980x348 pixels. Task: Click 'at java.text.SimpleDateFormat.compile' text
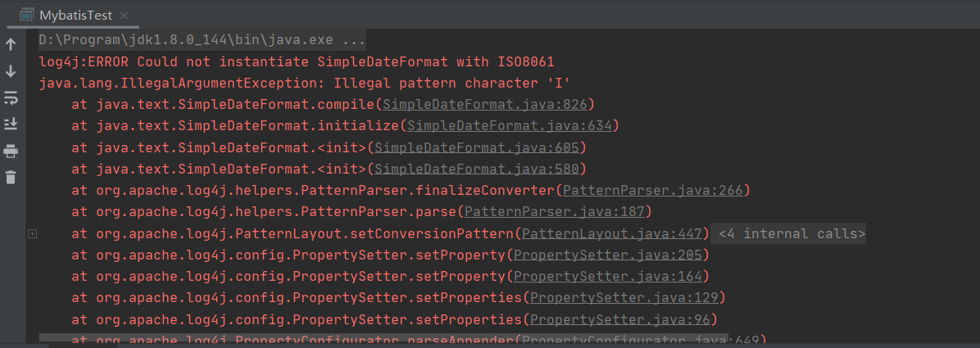(x=223, y=104)
